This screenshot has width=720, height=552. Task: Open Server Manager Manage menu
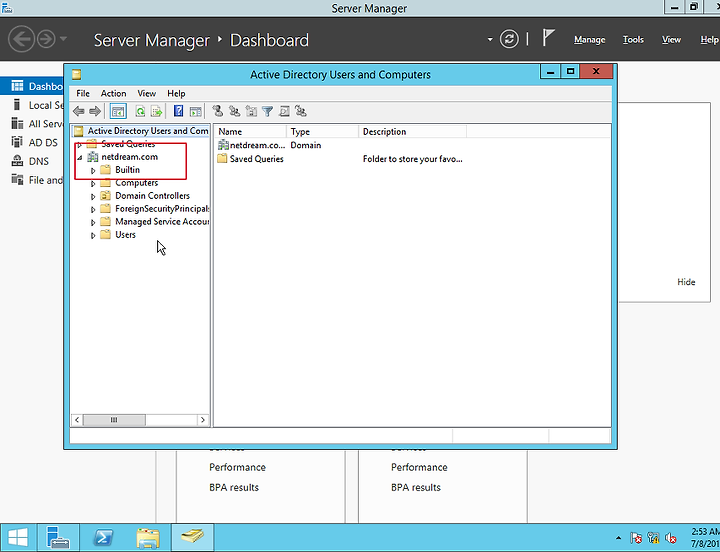589,40
